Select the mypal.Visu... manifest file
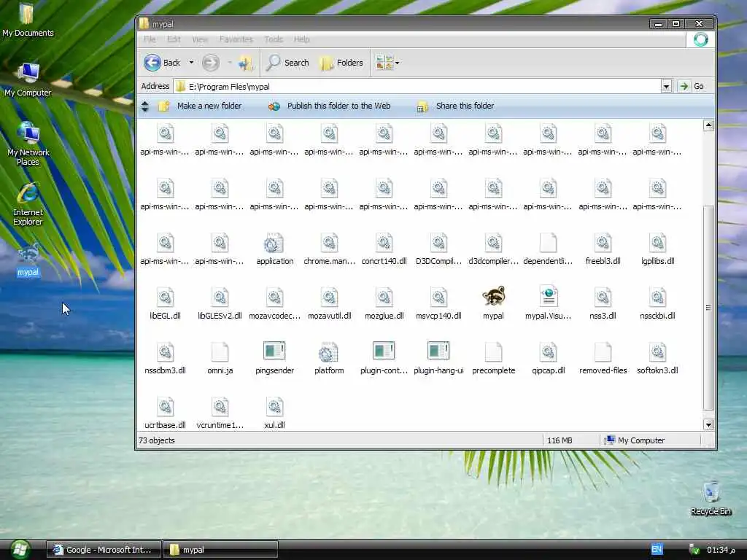747x560 pixels. [548, 303]
